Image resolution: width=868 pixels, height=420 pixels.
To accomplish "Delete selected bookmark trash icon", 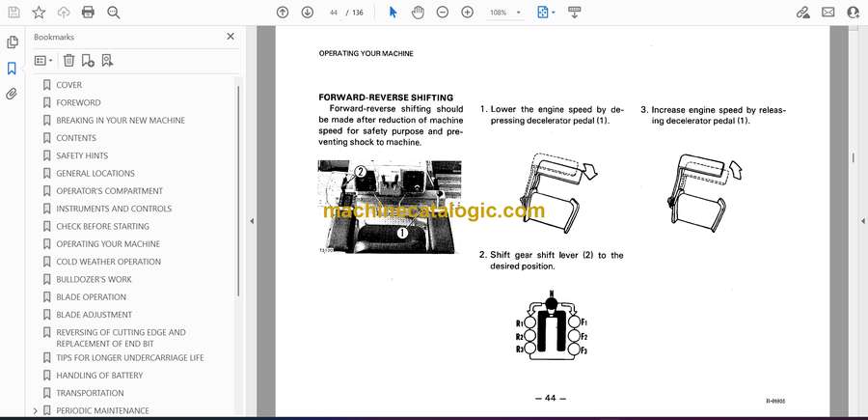I will pyautogui.click(x=68, y=61).
